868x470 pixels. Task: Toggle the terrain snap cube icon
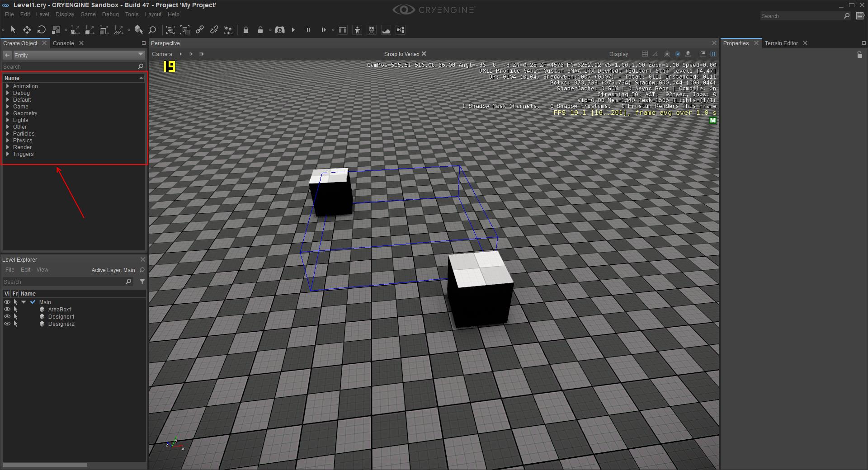[688, 54]
